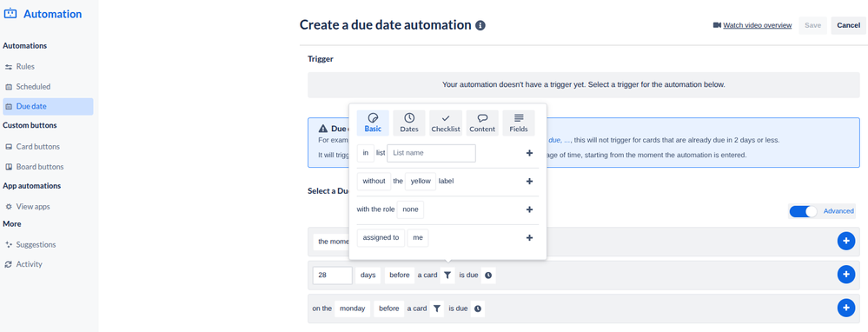Click the Suggestions sparkle icon
Image resolution: width=868 pixels, height=332 pixels.
tap(9, 244)
